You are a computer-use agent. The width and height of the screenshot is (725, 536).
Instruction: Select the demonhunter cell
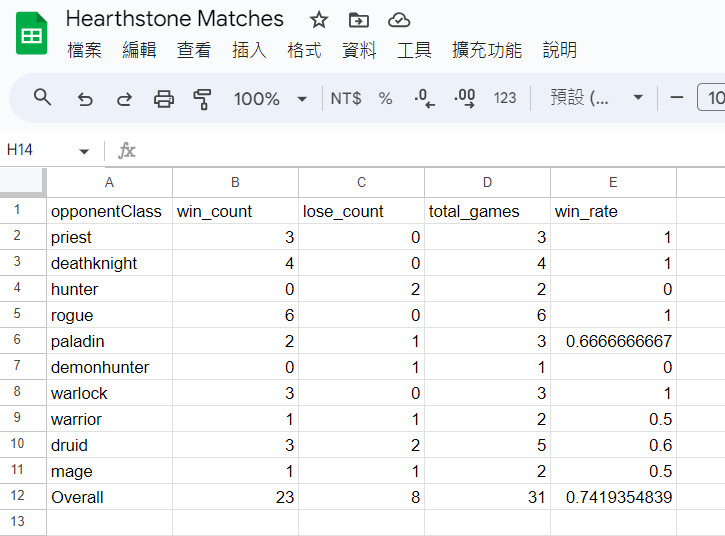coord(110,367)
